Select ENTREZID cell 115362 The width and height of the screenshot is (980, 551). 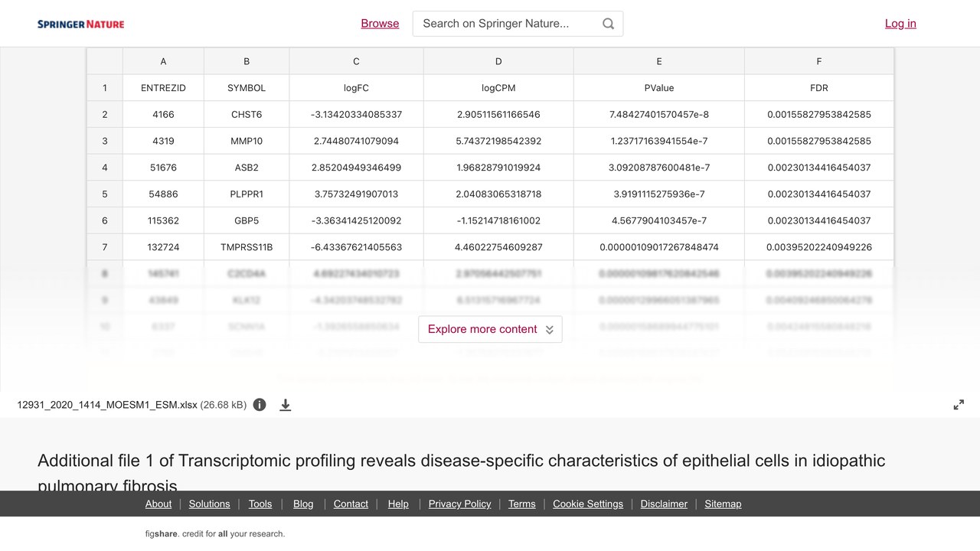pyautogui.click(x=163, y=220)
